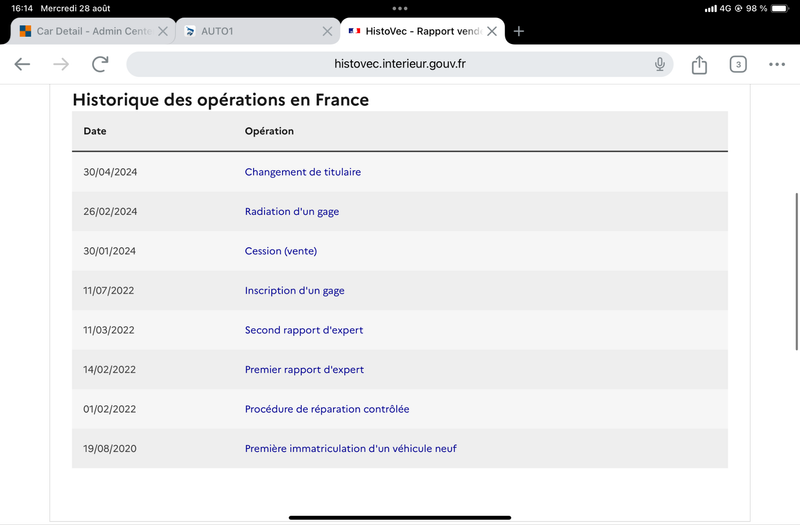Close the Car Detail - Admin Center tab
This screenshot has width=800, height=525.
tap(163, 31)
